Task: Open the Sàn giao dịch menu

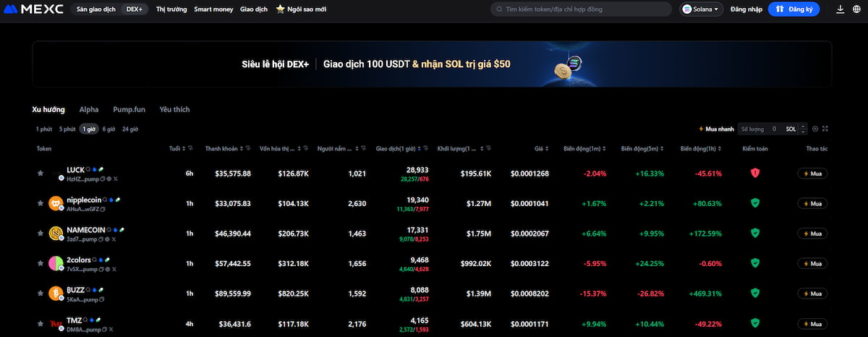Action: click(95, 9)
